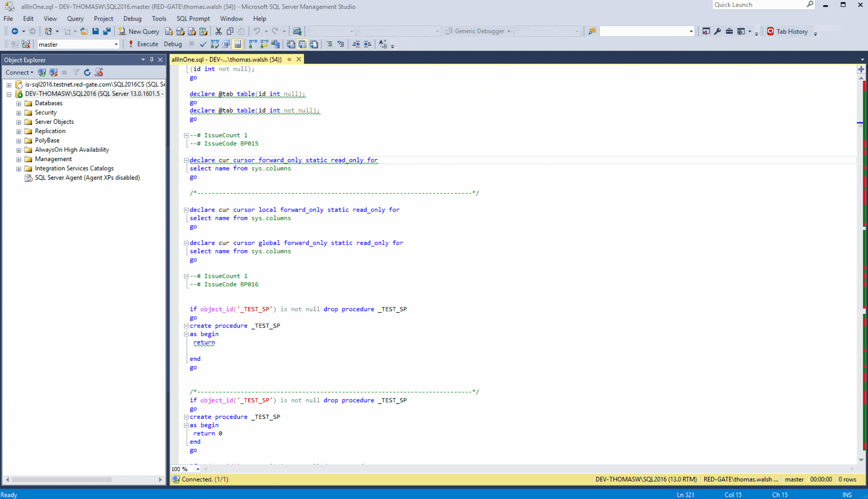Open the Properties wrench icon
This screenshot has height=499, width=868.
(x=717, y=31)
